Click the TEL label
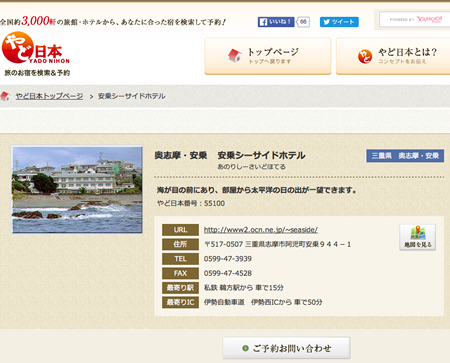 click(x=180, y=259)
